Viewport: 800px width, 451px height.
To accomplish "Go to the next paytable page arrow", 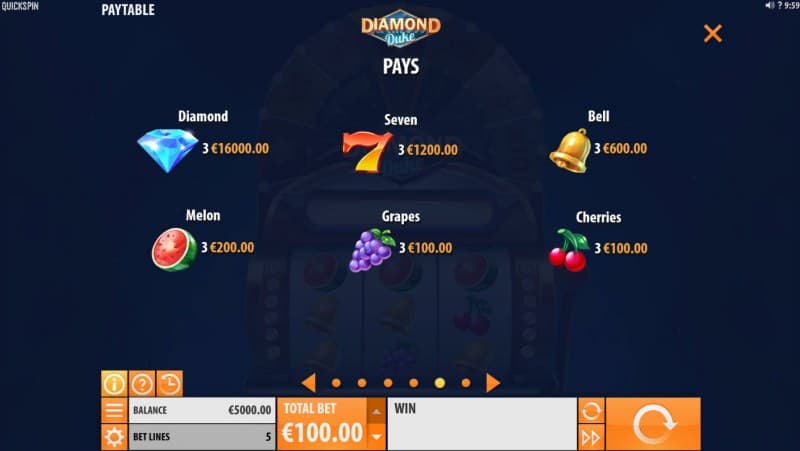I will (493, 383).
